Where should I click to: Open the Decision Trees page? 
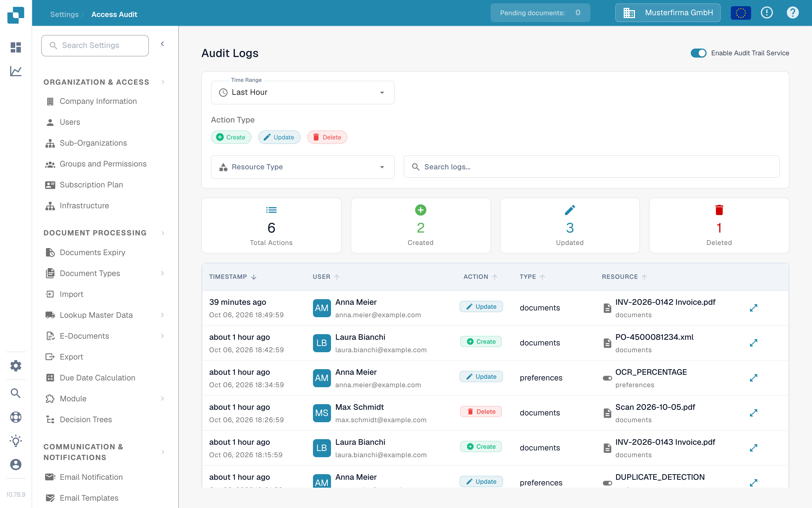pyautogui.click(x=85, y=419)
